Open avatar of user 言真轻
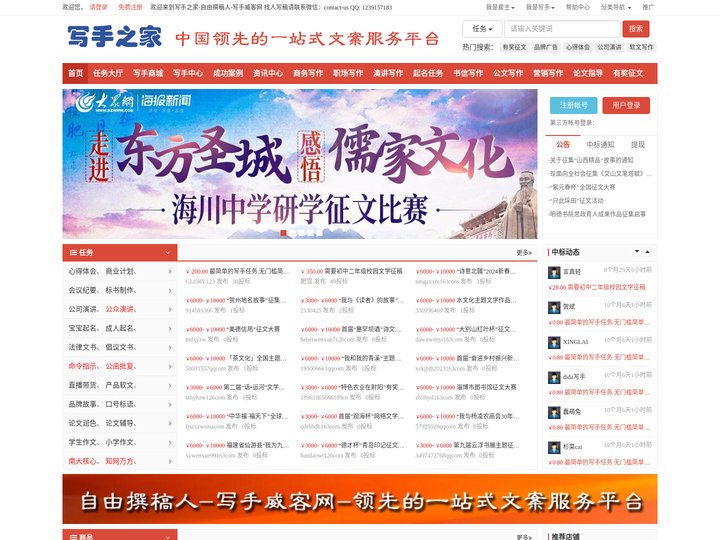Image resolution: width=720 pixels, height=540 pixels. (554, 273)
